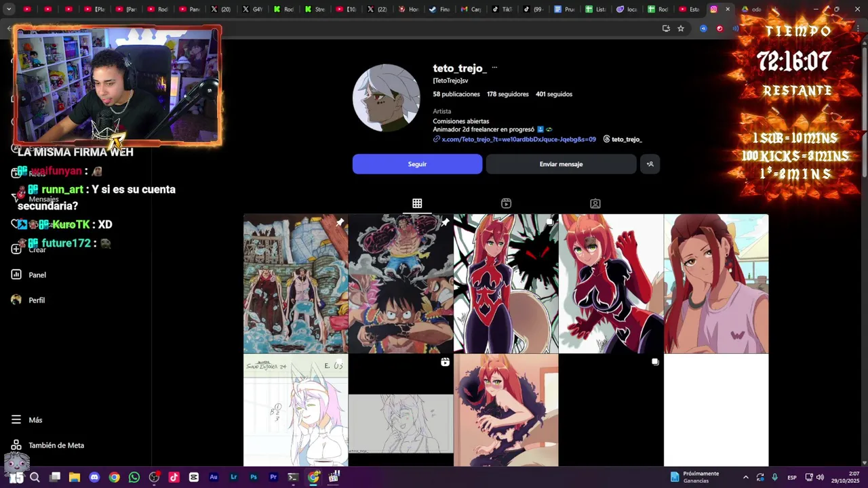Open the Próximamente Ganancias taskbar widget
868x488 pixels.
point(694,477)
